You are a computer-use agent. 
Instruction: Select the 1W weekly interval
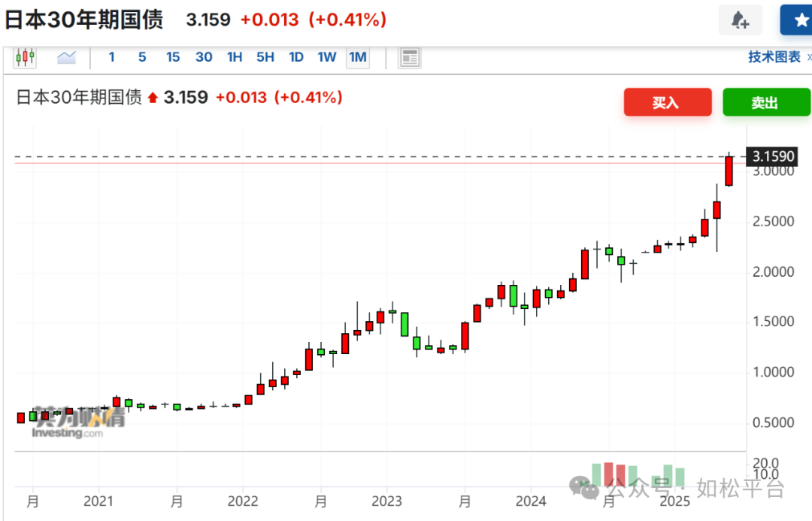pyautogui.click(x=326, y=57)
